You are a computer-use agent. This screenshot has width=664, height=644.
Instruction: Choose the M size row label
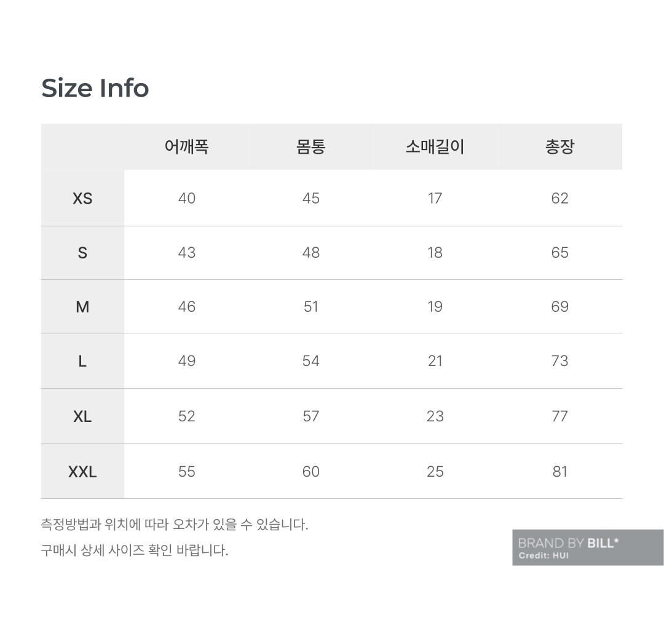click(82, 307)
